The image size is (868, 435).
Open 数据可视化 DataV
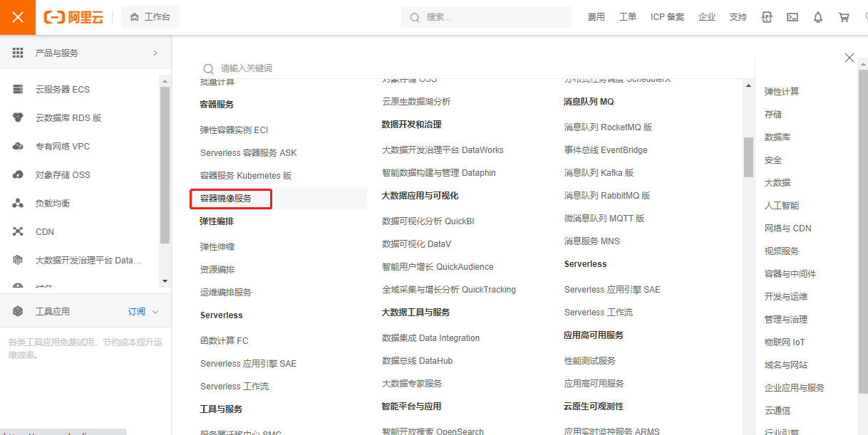(x=417, y=243)
